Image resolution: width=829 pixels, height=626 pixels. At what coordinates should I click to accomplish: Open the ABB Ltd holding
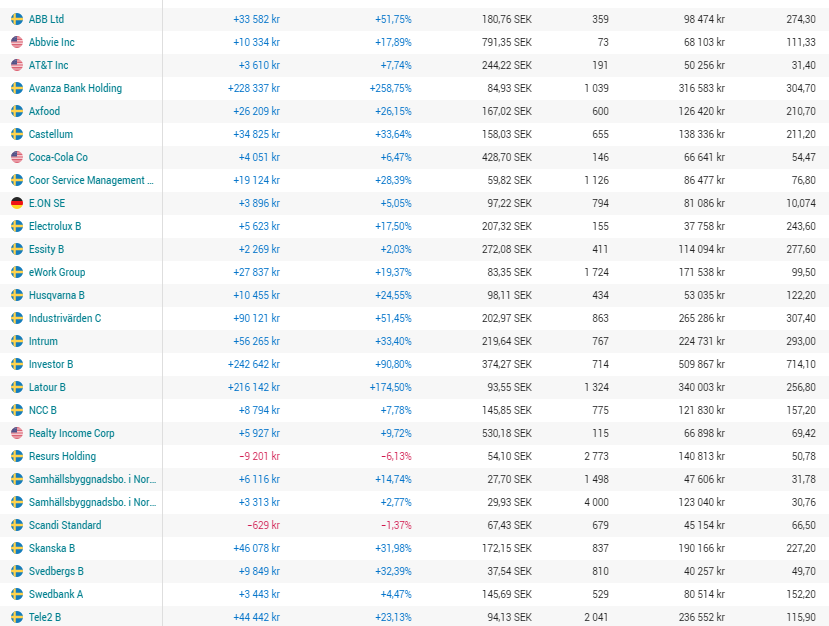pyautogui.click(x=46, y=19)
